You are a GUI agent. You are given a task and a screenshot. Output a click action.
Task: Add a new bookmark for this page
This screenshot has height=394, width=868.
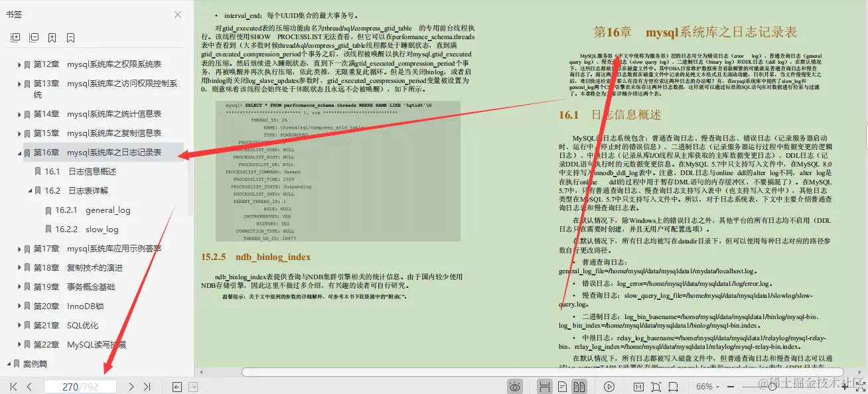(51, 37)
